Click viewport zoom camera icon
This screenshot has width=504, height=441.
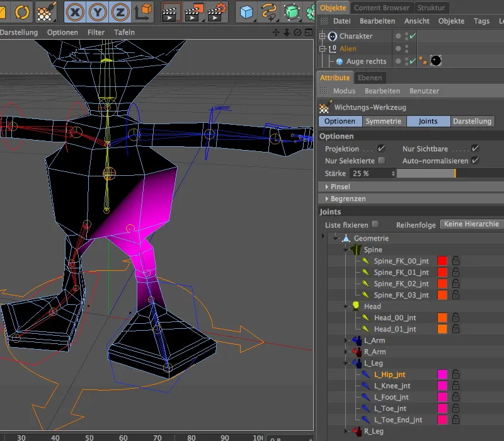[x=287, y=32]
